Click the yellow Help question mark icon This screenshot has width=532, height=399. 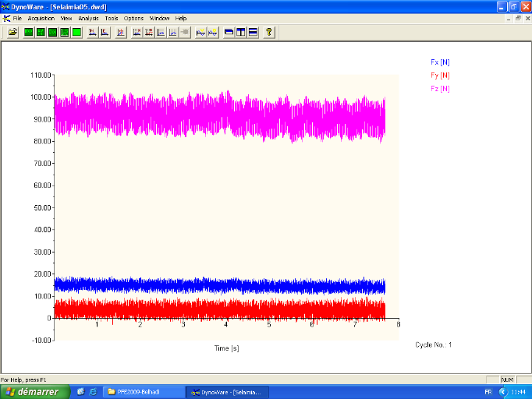click(269, 32)
